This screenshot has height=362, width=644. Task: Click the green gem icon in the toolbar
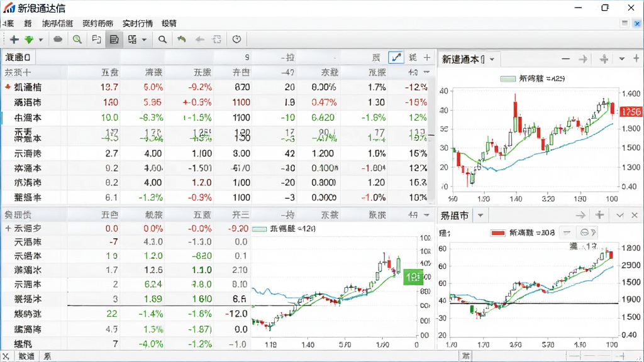pyautogui.click(x=29, y=40)
